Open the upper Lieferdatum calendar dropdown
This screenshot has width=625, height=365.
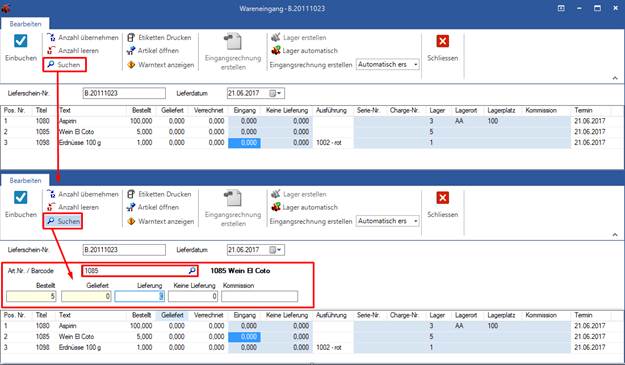(275, 93)
